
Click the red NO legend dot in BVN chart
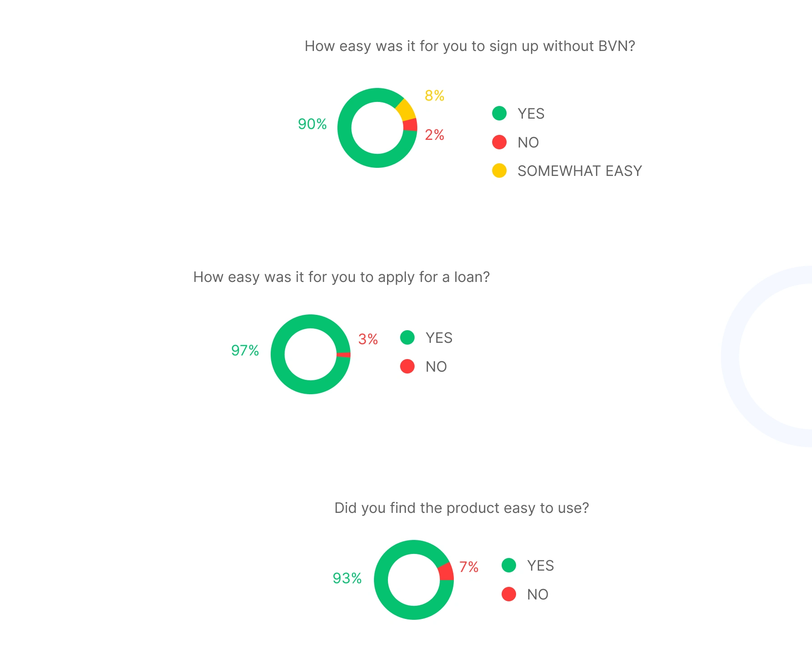tap(499, 142)
